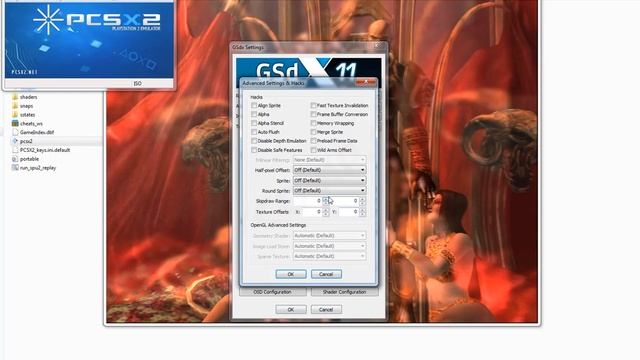The height and width of the screenshot is (360, 640).
Task: Click ISO label in PCSX2 window
Action: (138, 83)
